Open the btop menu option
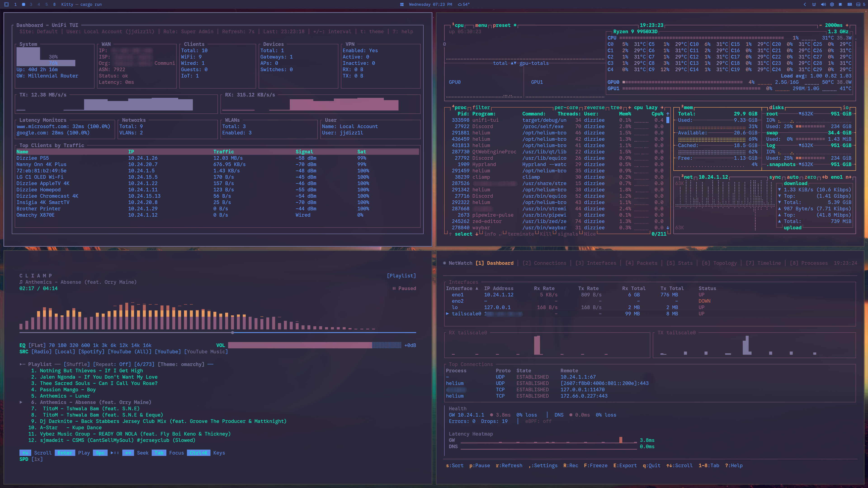Screen dimensions: 868x488 pos(481,25)
